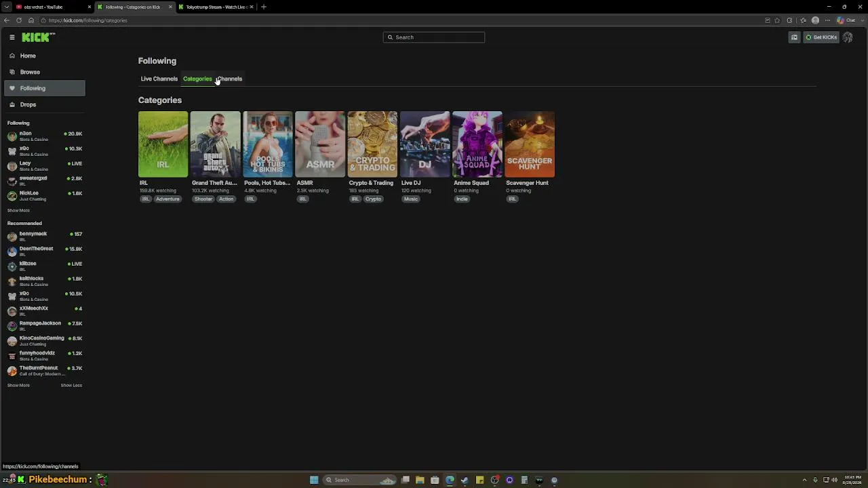The height and width of the screenshot is (488, 868).
Task: Open followed channel sweatergxd
Action: [x=45, y=180]
